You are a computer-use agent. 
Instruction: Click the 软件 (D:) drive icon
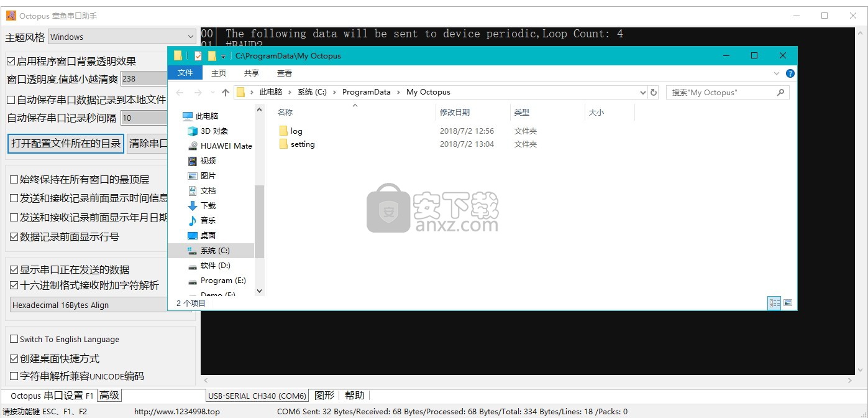193,266
